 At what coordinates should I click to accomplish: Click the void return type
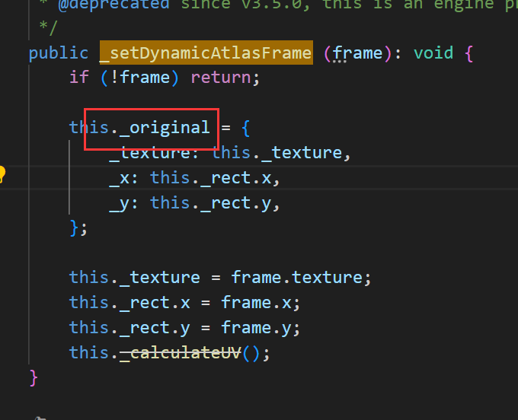pos(433,53)
